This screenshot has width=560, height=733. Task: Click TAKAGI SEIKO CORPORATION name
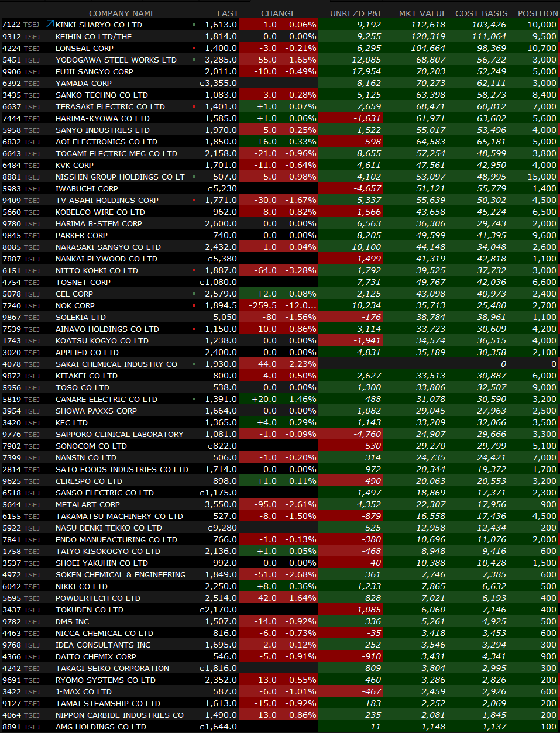click(112, 668)
